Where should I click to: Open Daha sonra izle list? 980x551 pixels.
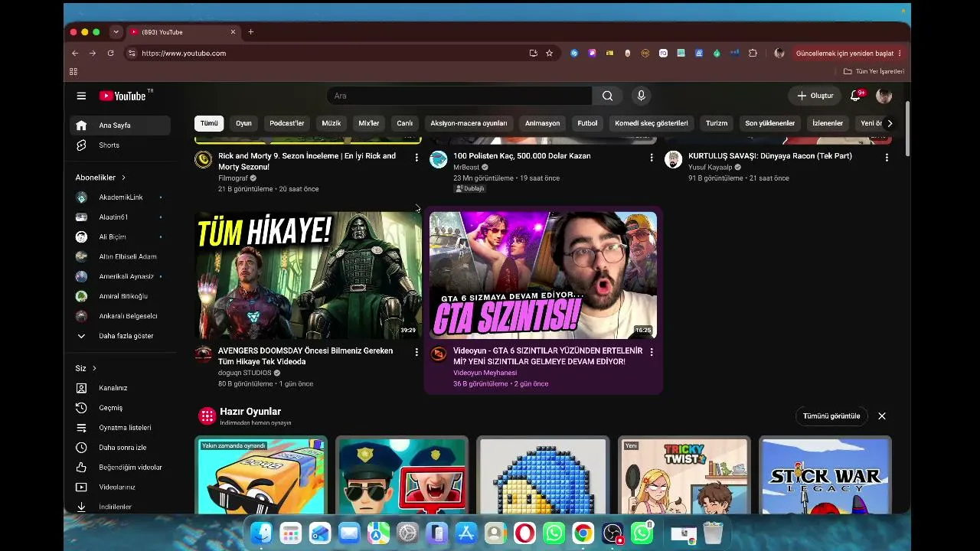click(120, 448)
